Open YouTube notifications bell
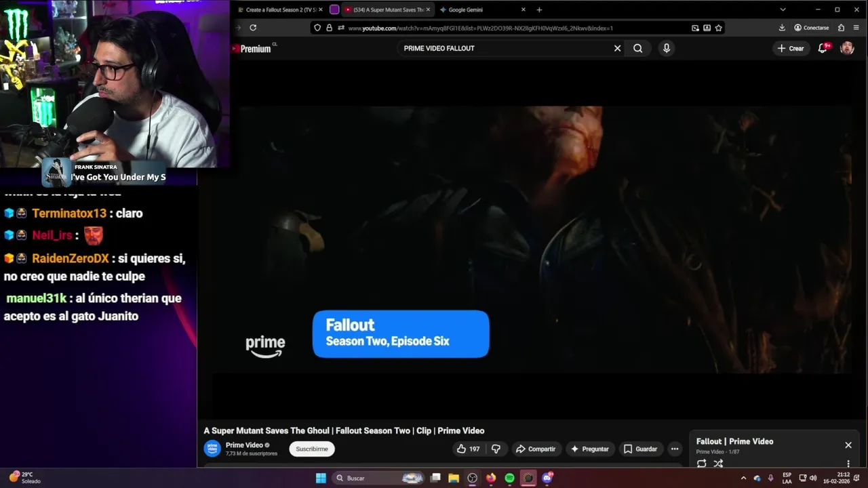The image size is (868, 488). [823, 48]
